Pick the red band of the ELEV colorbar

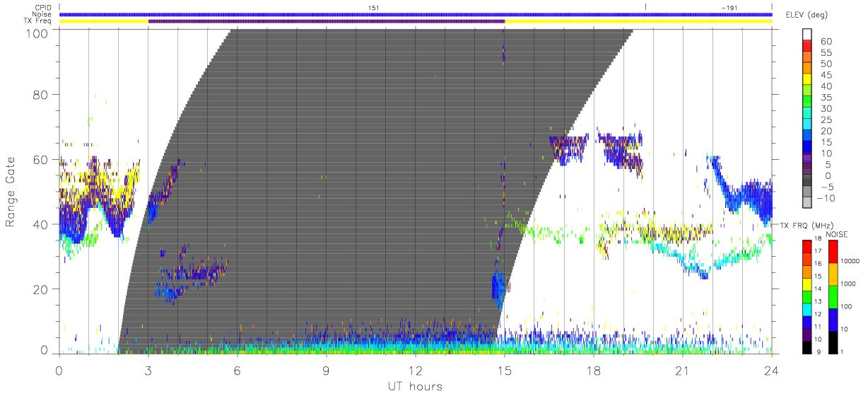807,47
